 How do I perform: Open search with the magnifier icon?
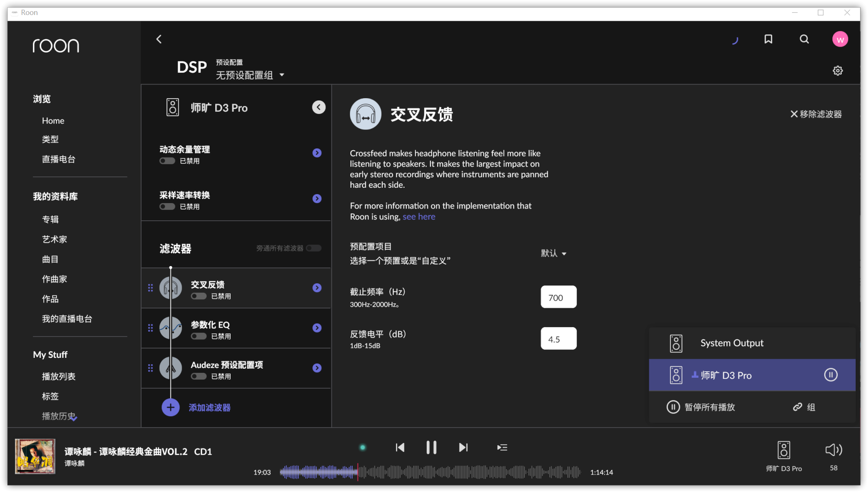coord(804,39)
